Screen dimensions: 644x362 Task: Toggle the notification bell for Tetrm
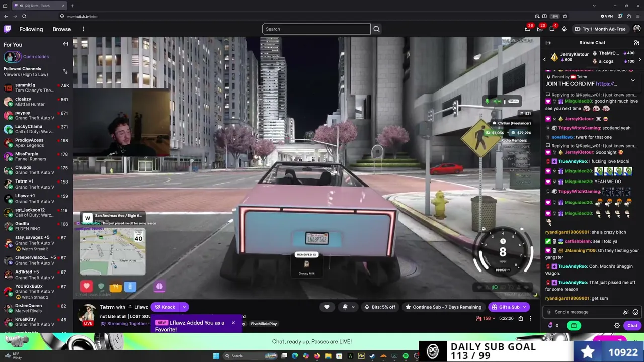345,307
